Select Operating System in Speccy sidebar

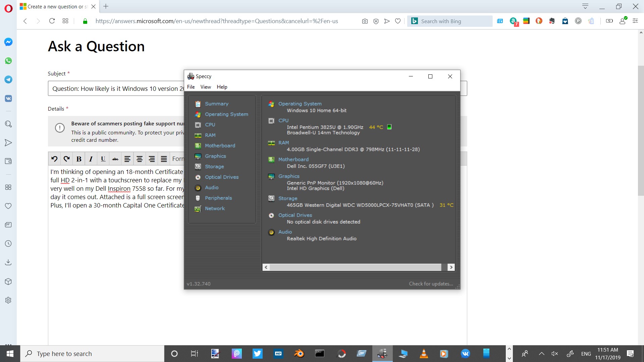point(226,114)
